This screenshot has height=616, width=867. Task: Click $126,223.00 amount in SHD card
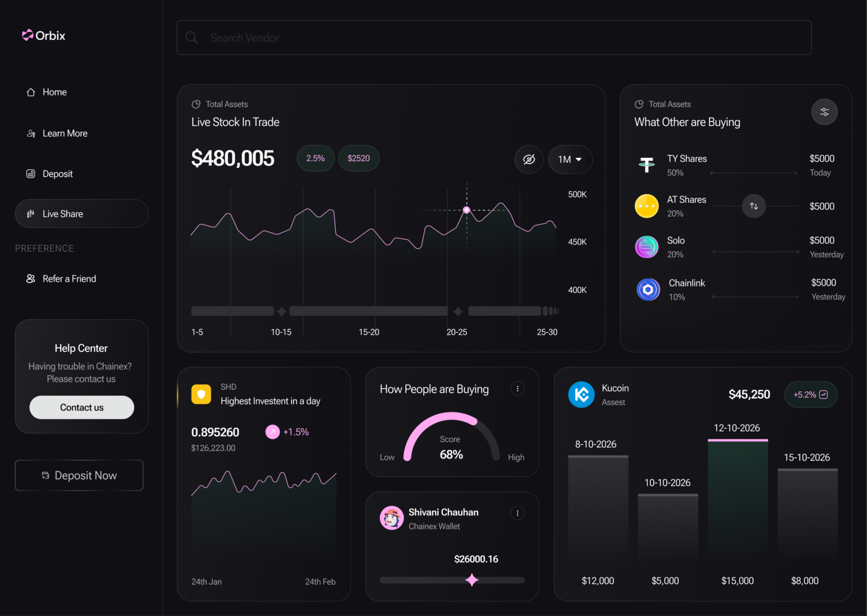[x=213, y=448]
